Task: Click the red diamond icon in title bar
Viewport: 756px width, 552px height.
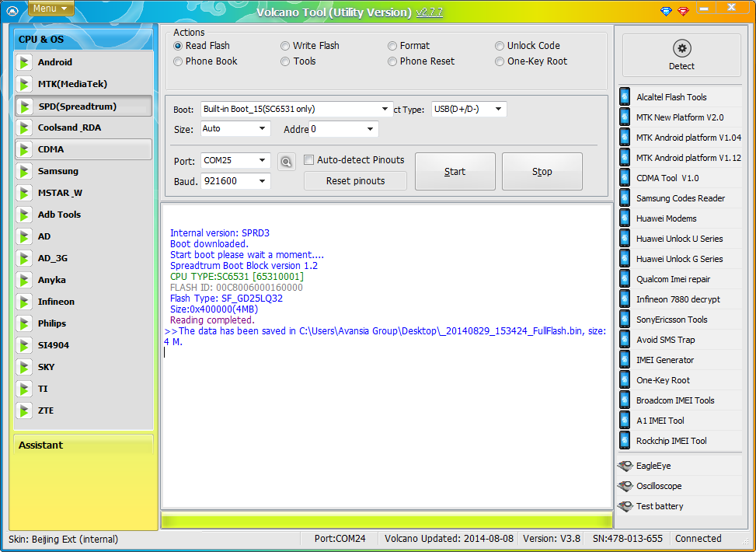Action: click(683, 11)
